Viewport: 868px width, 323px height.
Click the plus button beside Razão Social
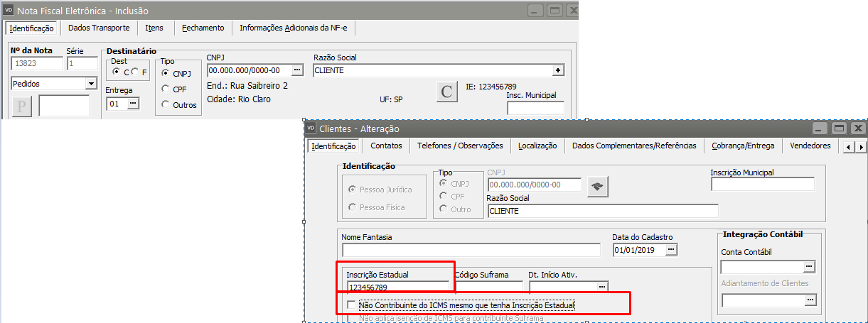pos(558,70)
